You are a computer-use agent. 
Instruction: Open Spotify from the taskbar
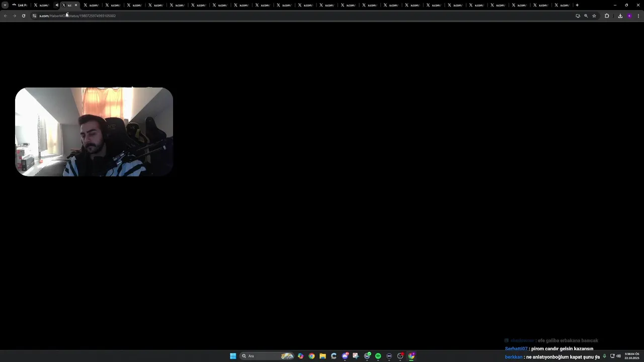coord(378,356)
